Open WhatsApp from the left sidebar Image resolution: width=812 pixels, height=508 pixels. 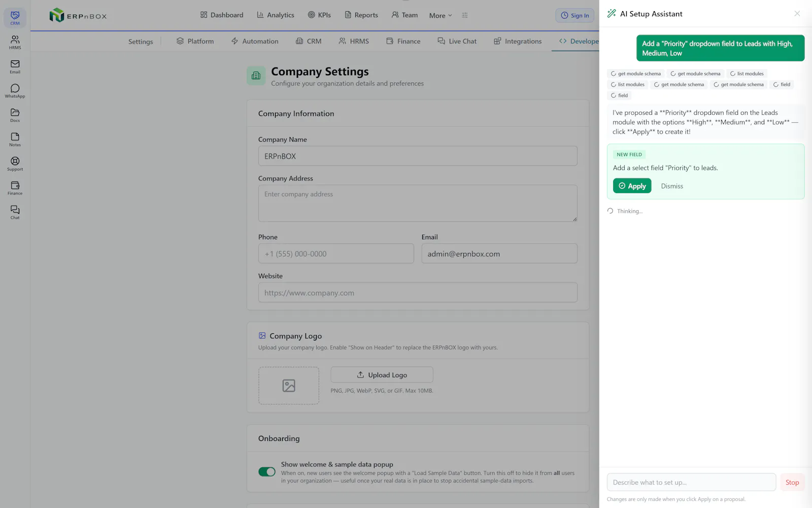click(x=15, y=91)
